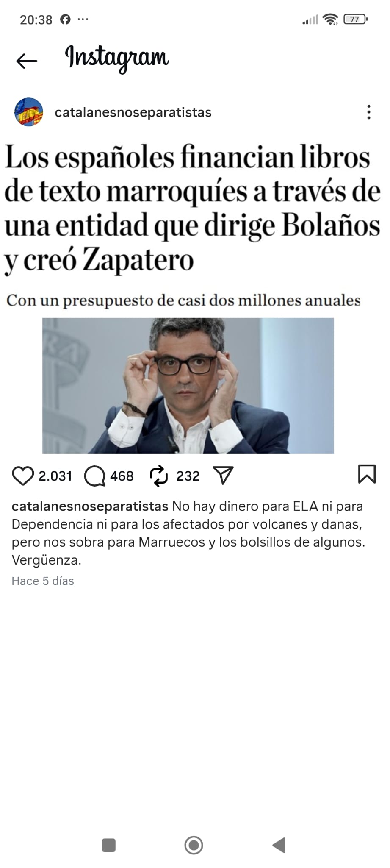Screen dimensions: 390x868
Task: Tap Android home circle button
Action: [194, 845]
